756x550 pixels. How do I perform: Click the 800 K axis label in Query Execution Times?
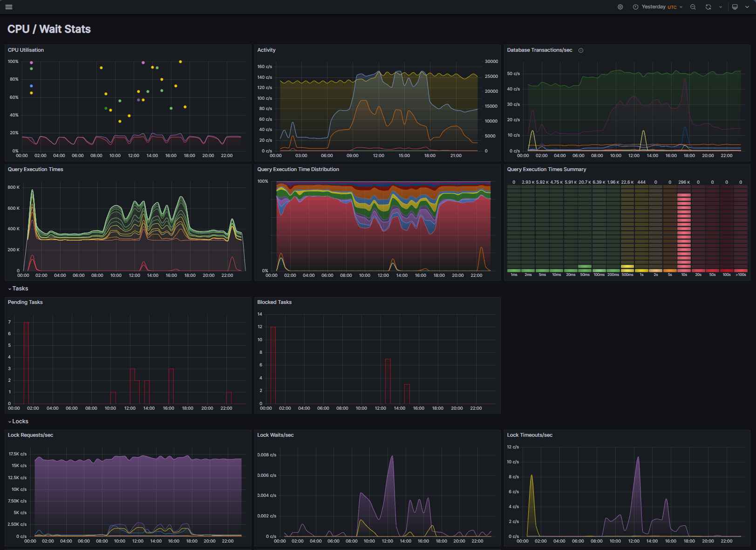[x=14, y=187]
